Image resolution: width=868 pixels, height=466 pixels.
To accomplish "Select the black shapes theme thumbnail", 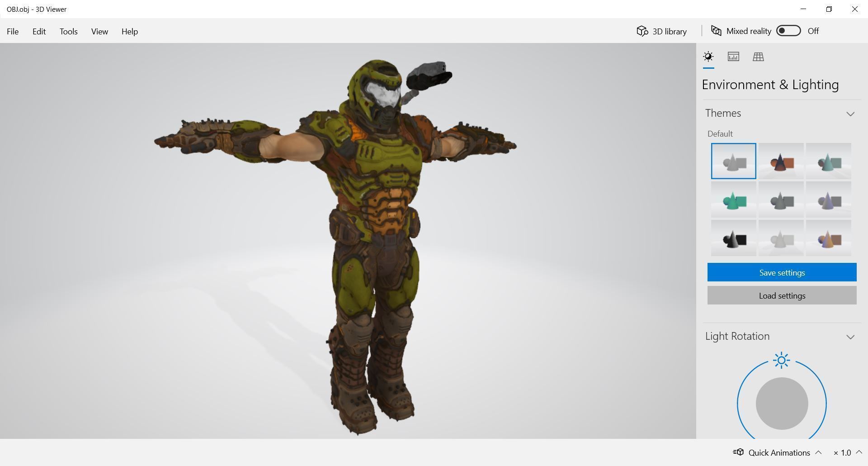I will pyautogui.click(x=733, y=238).
